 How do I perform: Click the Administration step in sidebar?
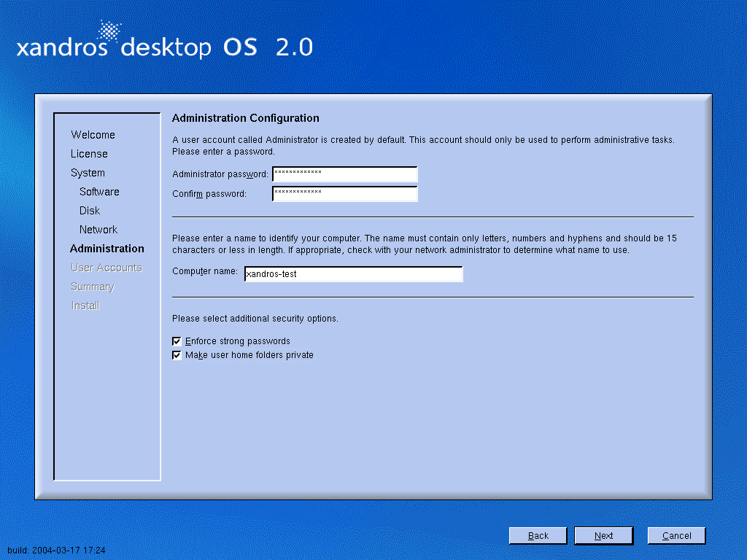107,249
